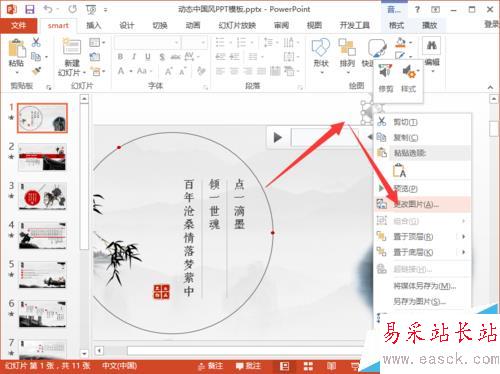Open 备注 notes pane from status bar
The height and width of the screenshot is (374, 500).
pyautogui.click(x=211, y=366)
